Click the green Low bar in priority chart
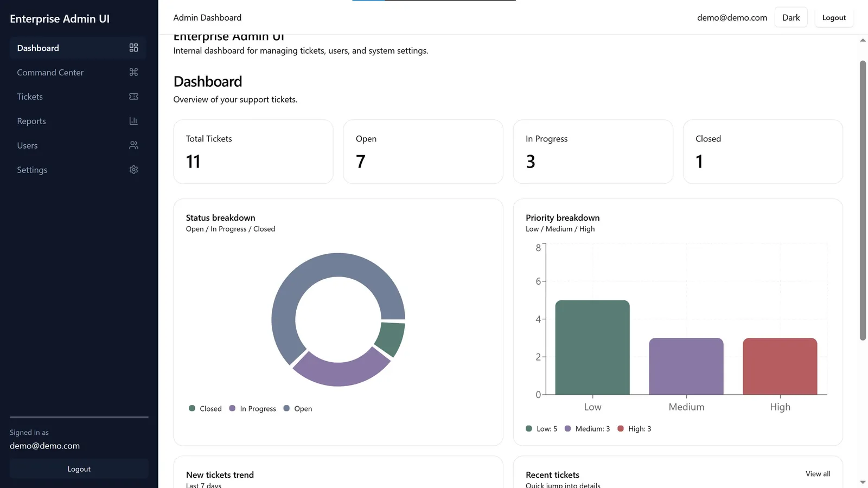This screenshot has height=488, width=868. [592, 347]
